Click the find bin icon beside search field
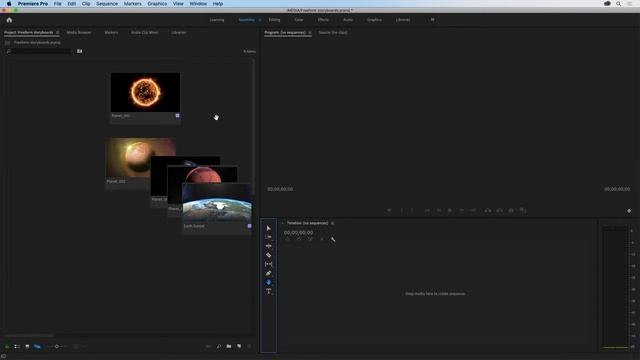The image size is (640, 360). tap(80, 51)
